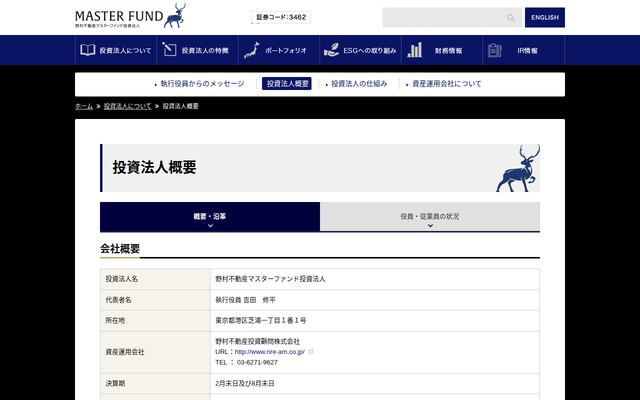Go to 執行役員からのメッセージ page
The height and width of the screenshot is (400, 640).
200,84
